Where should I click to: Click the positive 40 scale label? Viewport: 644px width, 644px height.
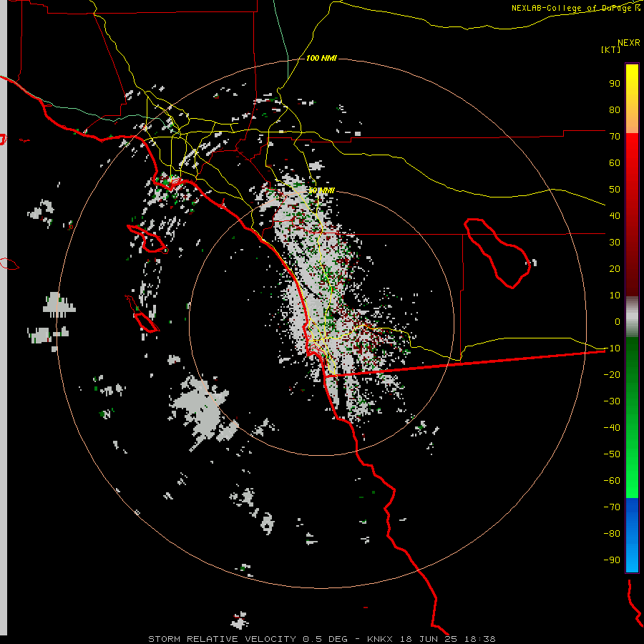point(615,215)
